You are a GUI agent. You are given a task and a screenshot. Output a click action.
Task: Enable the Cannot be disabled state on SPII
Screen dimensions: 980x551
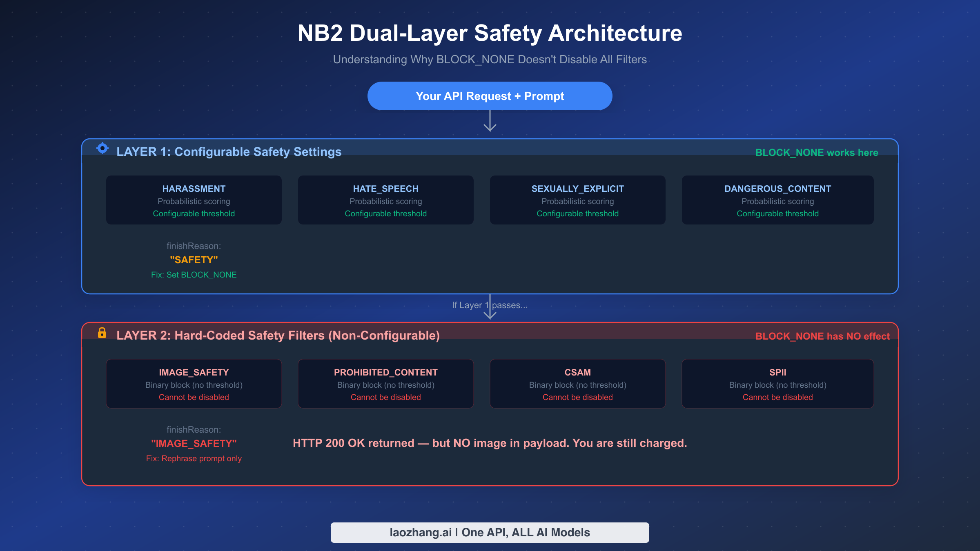(777, 397)
